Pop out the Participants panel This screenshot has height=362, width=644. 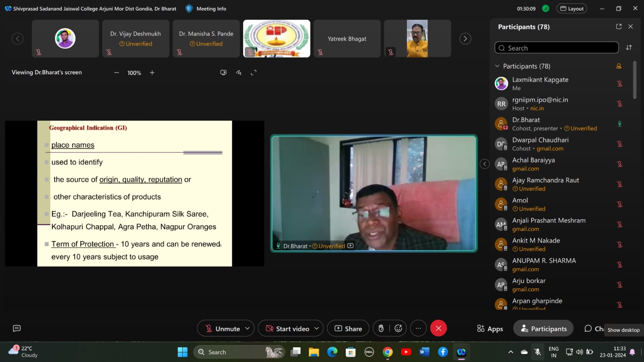[x=619, y=27]
